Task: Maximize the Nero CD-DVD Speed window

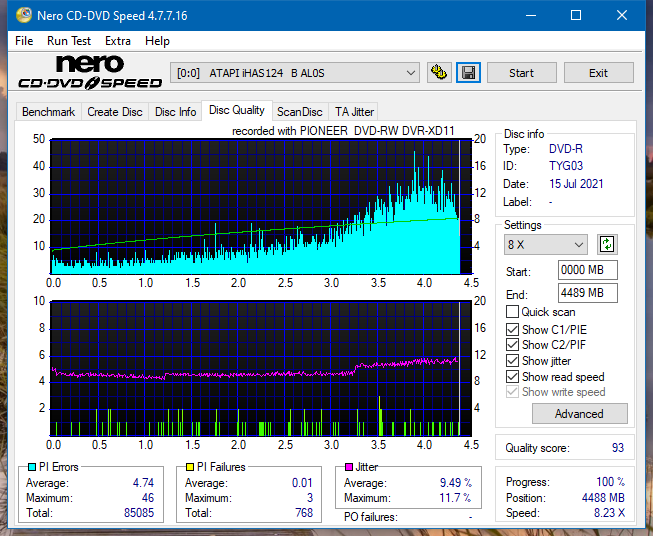Action: coord(576,15)
